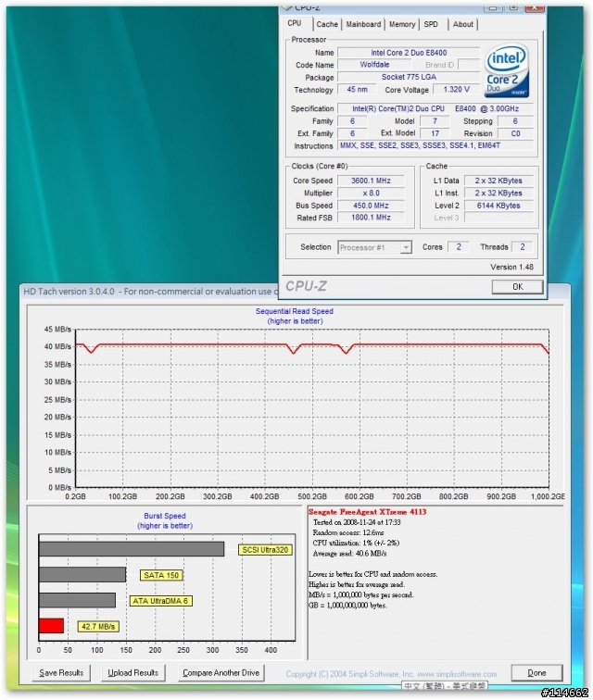Click the Bus Speed value 450.0 MHz
This screenshot has height=700, width=593.
pyautogui.click(x=371, y=206)
